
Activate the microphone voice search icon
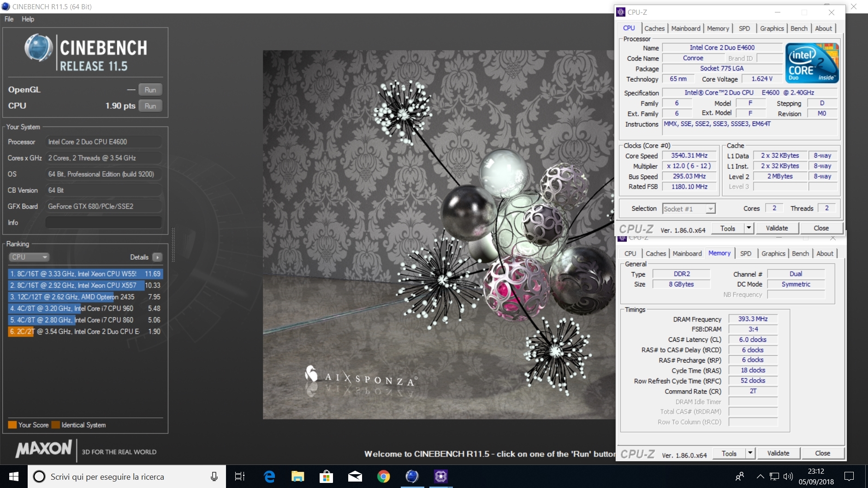214,476
